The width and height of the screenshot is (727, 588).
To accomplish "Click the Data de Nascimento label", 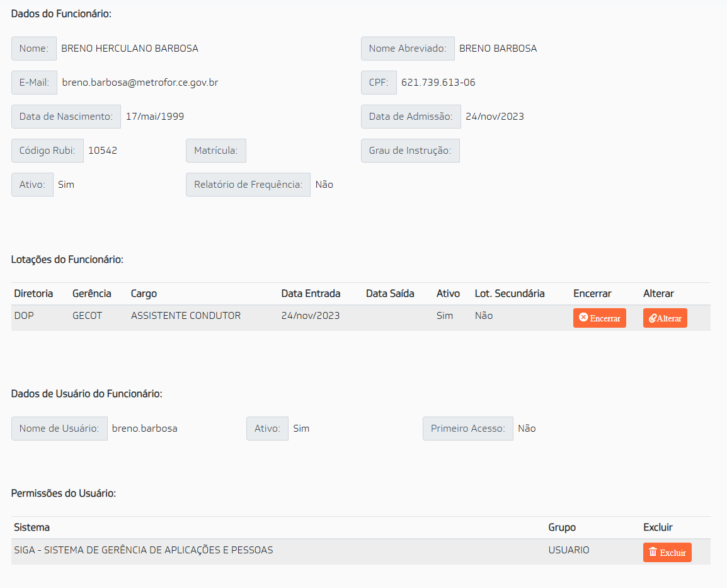I will [66, 117].
